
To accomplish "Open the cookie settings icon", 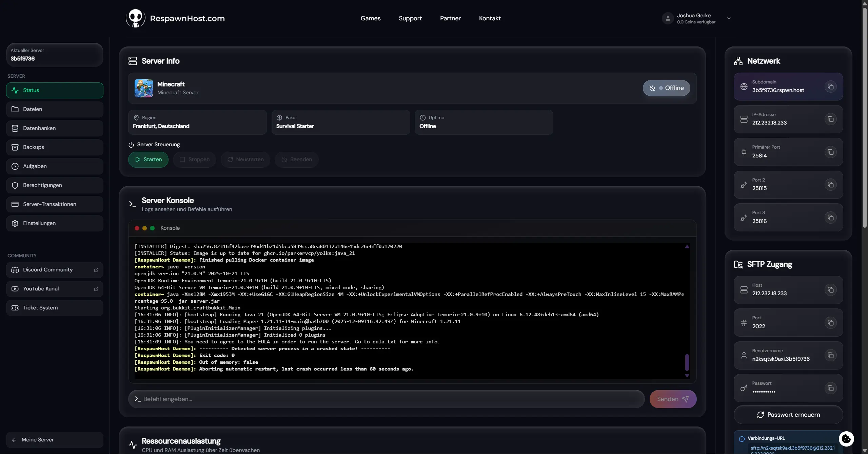I will tap(846, 439).
